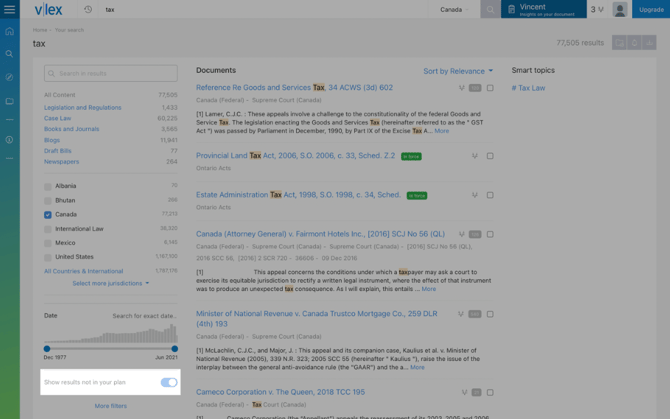Open the user profile avatar
The height and width of the screenshot is (419, 670).
(x=620, y=9)
